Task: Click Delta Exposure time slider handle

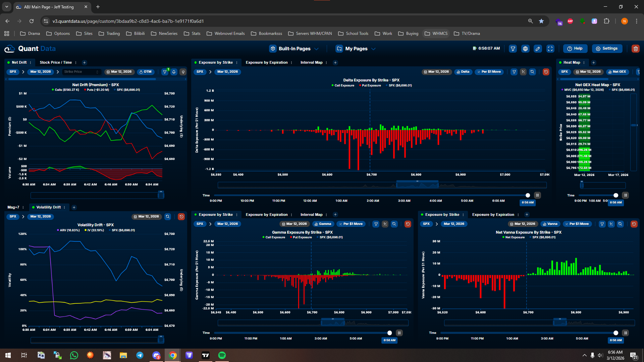Action: [528, 195]
